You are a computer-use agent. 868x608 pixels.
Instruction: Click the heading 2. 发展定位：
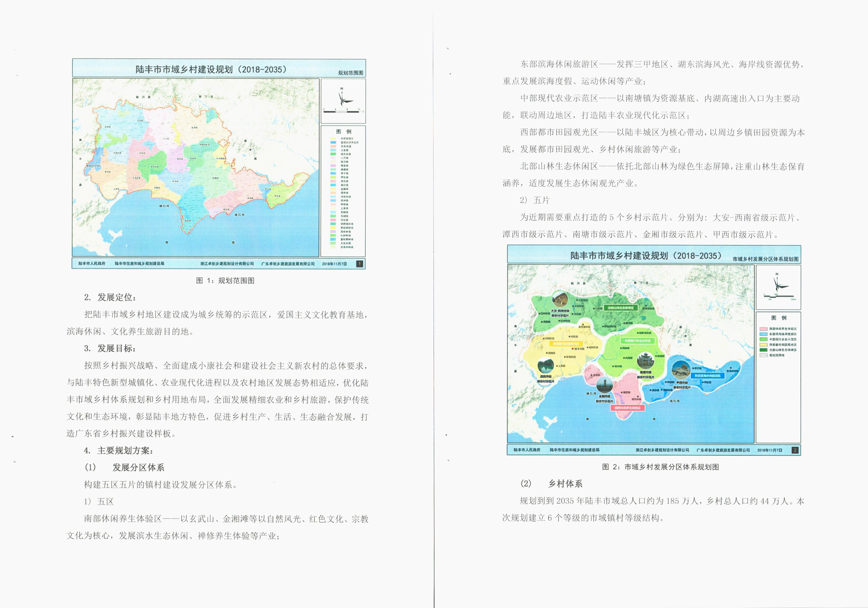pyautogui.click(x=110, y=298)
